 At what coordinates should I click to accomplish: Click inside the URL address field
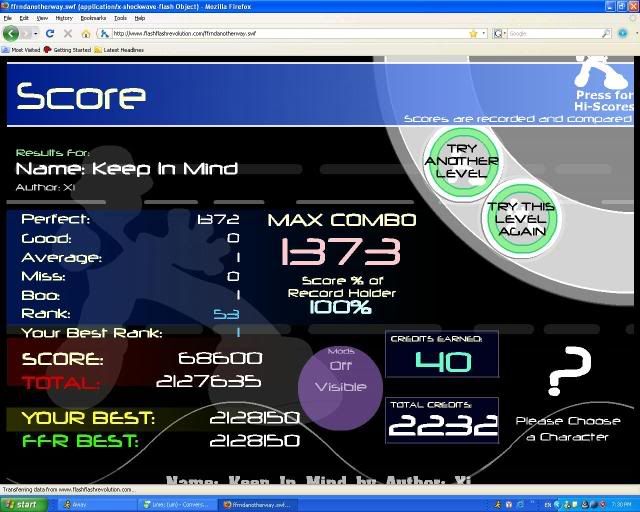(280, 33)
